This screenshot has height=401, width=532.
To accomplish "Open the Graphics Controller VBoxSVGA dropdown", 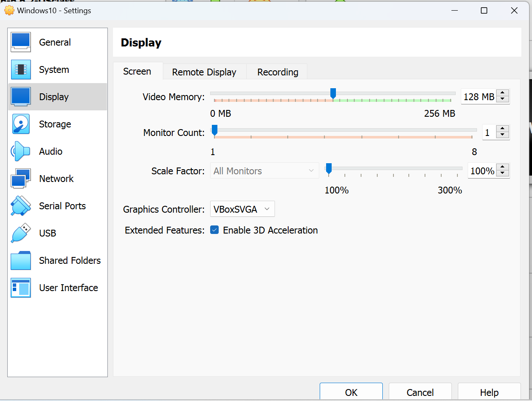I will [x=242, y=209].
